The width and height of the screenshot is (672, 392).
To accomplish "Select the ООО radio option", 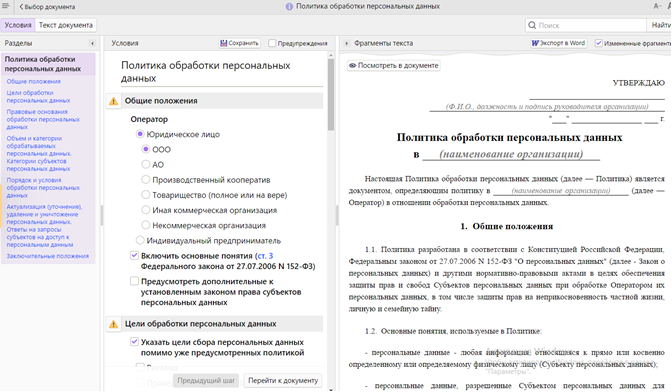I will pos(146,149).
